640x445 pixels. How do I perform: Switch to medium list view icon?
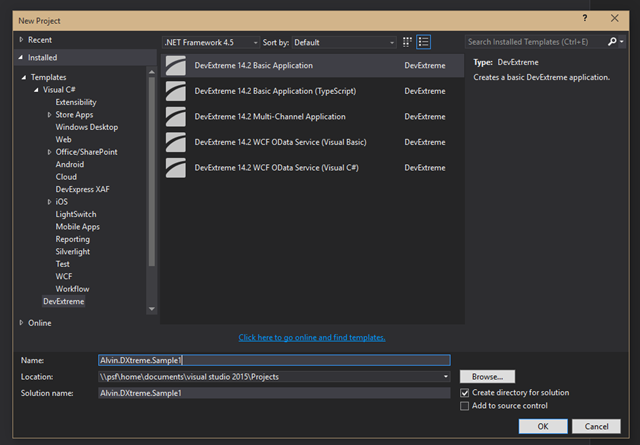pos(423,42)
